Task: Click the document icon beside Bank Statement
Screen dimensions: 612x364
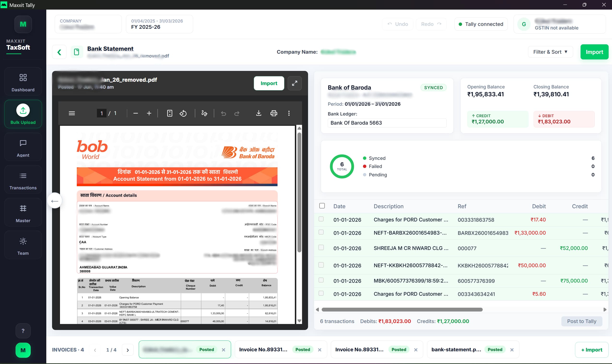Action: pos(77,52)
